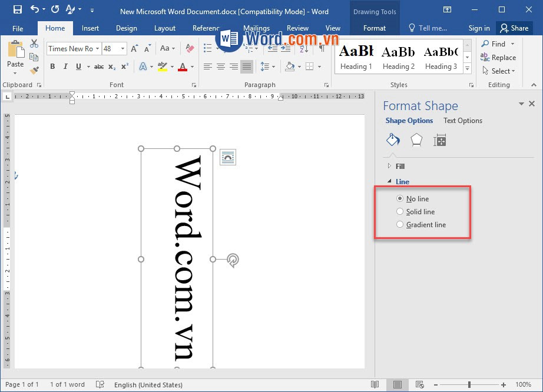
Task: Switch to Print Layout view
Action: point(397,384)
